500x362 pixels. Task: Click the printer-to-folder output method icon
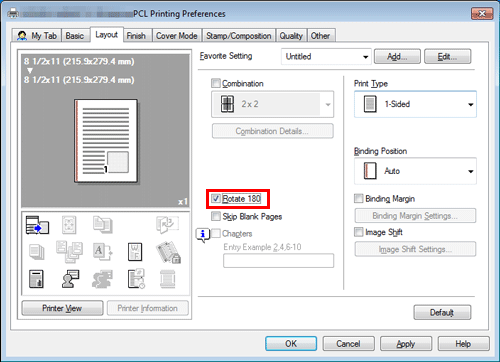[x=37, y=225]
